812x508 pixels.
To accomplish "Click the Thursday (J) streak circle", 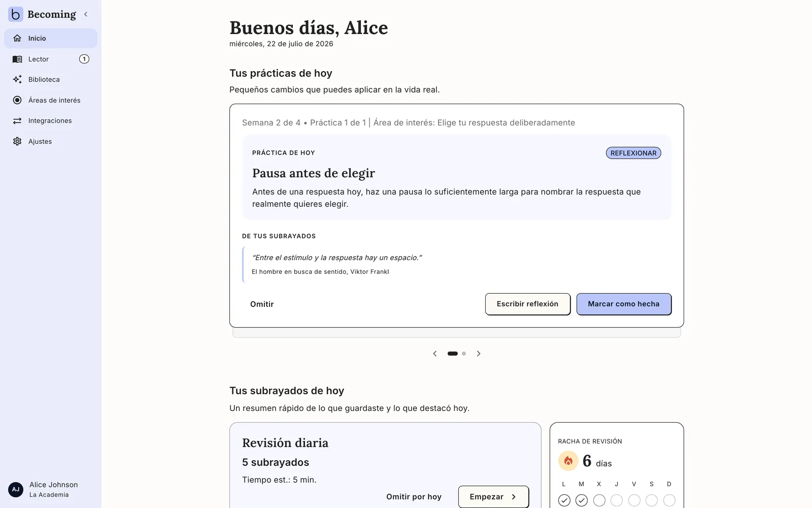I will point(617,500).
